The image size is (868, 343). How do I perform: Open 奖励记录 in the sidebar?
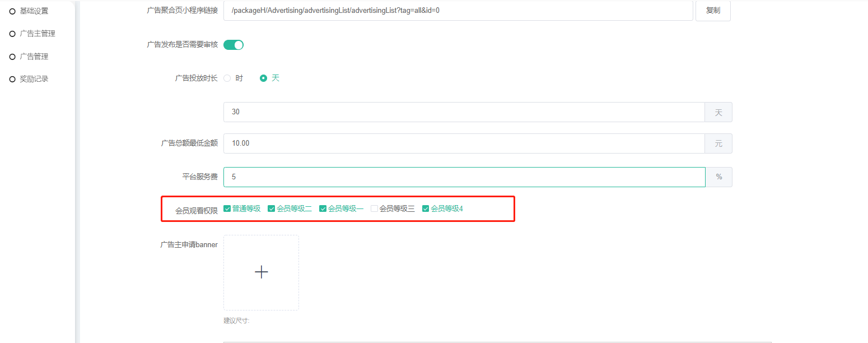point(34,79)
